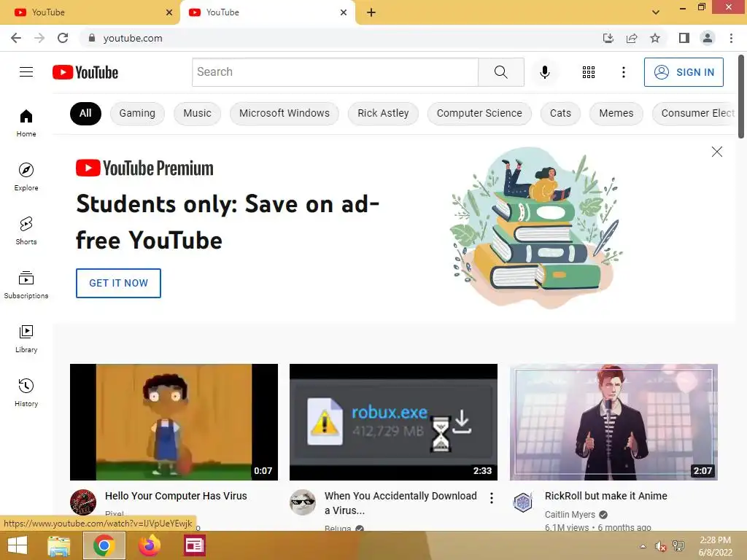Open the Caitlin Myers channel avatar
747x560 pixels.
coord(522,502)
